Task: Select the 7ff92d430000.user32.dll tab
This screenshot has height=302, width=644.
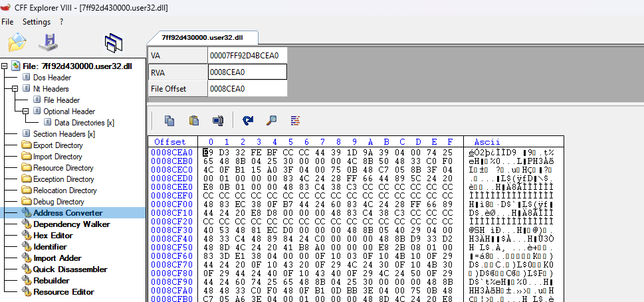Action: point(202,37)
